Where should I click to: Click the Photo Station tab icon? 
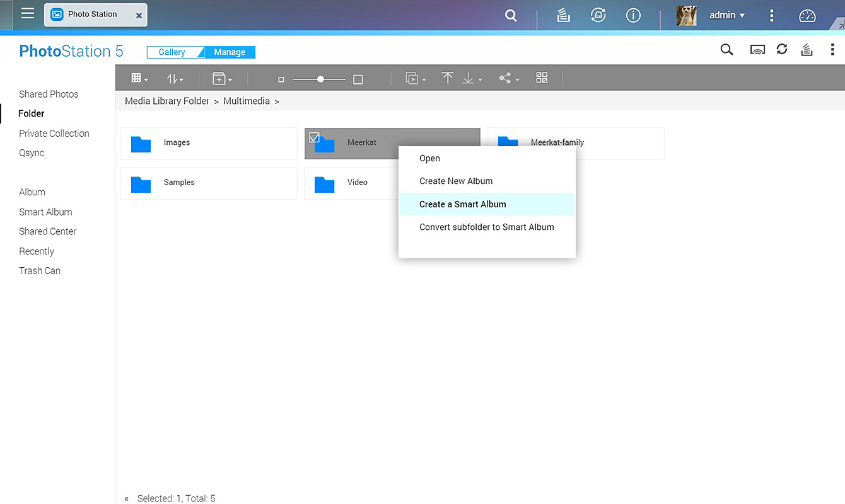pyautogui.click(x=57, y=14)
